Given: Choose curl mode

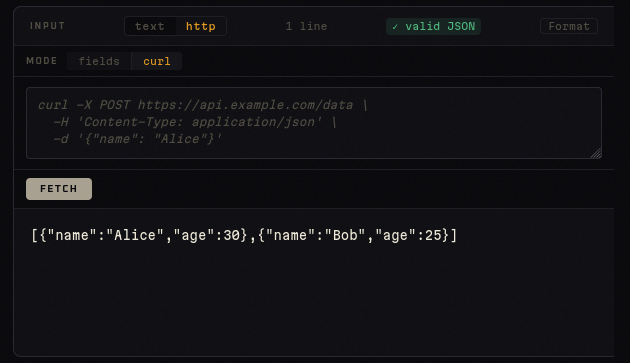Looking at the screenshot, I should click(157, 61).
